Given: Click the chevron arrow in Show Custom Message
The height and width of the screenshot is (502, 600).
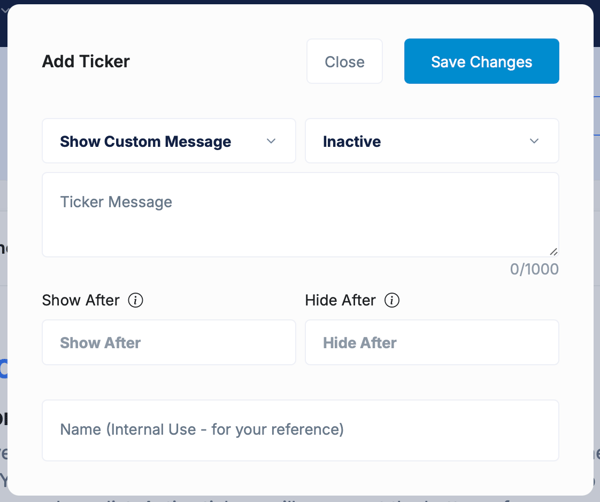Looking at the screenshot, I should tap(271, 142).
